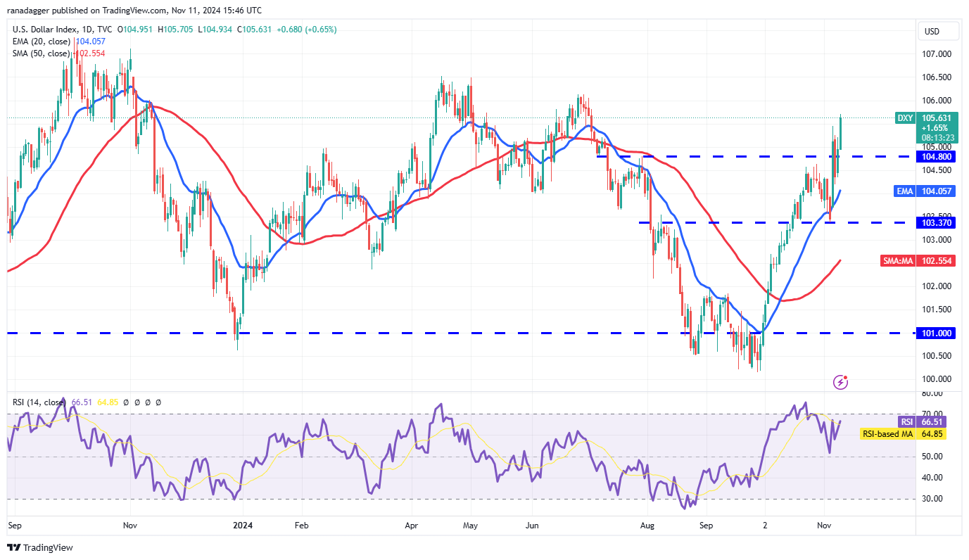Click the 106.000 price scale label

(x=936, y=101)
